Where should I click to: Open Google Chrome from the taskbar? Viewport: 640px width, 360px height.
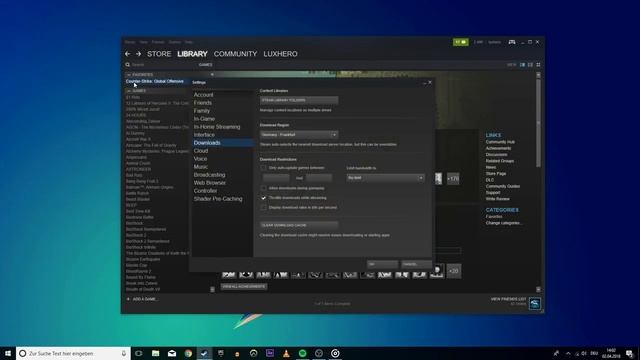pyautogui.click(x=188, y=353)
